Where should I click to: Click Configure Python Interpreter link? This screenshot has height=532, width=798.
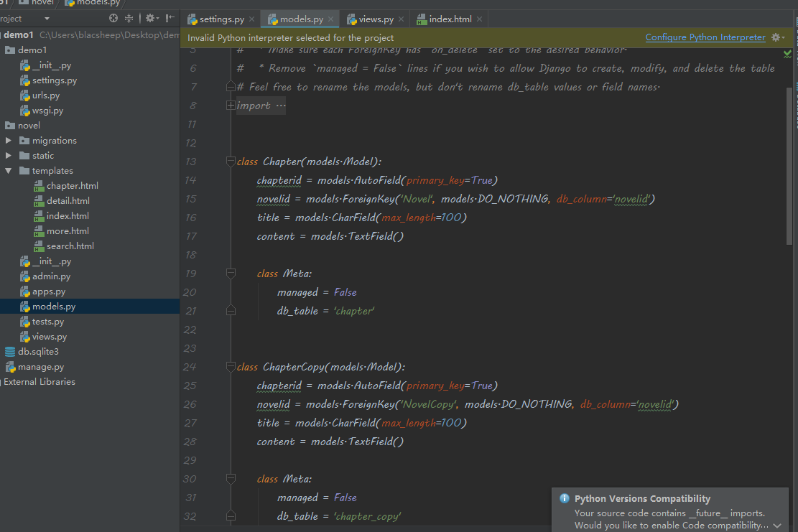point(705,37)
